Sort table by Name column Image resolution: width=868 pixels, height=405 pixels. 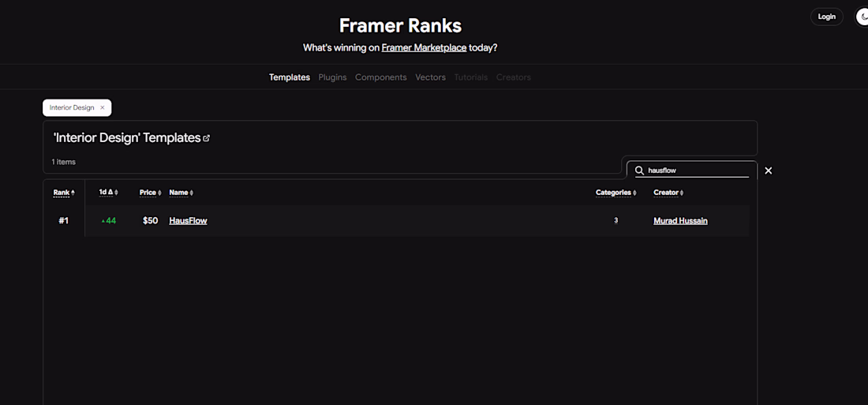(181, 193)
